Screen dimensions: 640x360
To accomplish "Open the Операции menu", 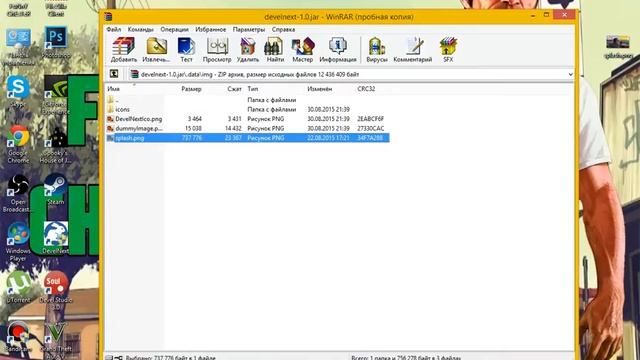I will click(174, 29).
